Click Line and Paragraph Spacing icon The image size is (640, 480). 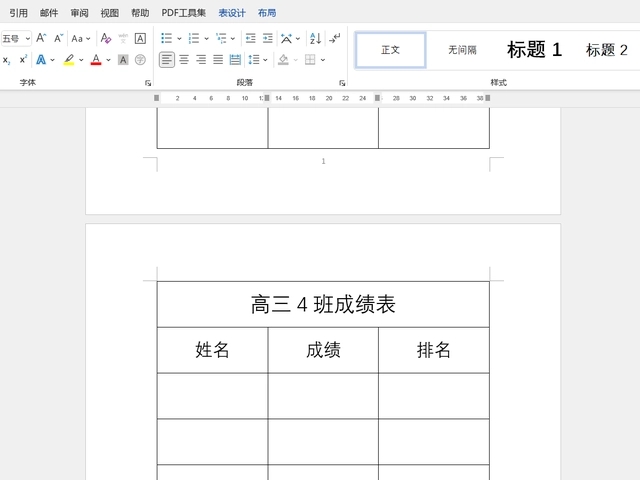tap(254, 60)
